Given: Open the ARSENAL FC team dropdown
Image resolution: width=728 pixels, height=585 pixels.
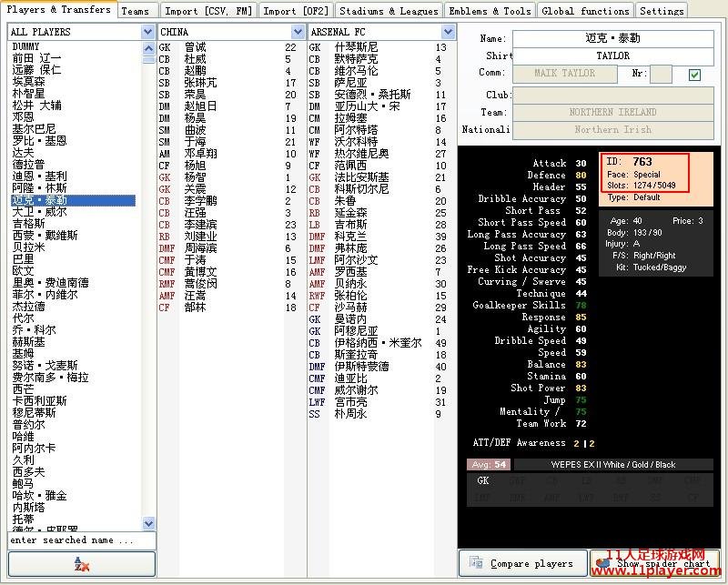Looking at the screenshot, I should [448, 32].
